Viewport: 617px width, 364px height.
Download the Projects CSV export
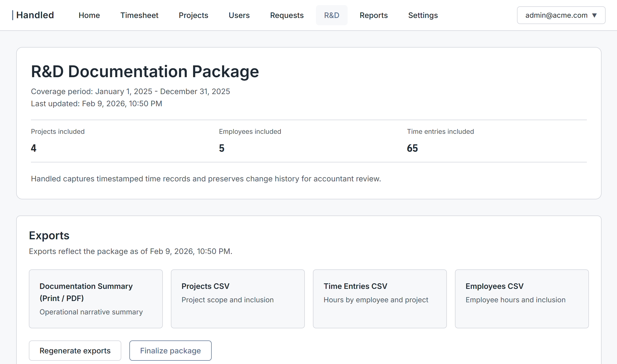point(238,299)
